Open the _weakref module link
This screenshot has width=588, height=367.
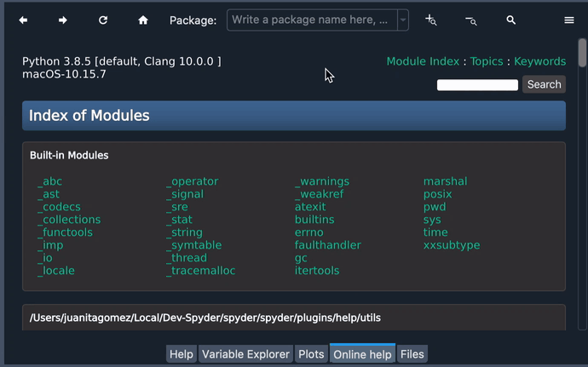319,194
